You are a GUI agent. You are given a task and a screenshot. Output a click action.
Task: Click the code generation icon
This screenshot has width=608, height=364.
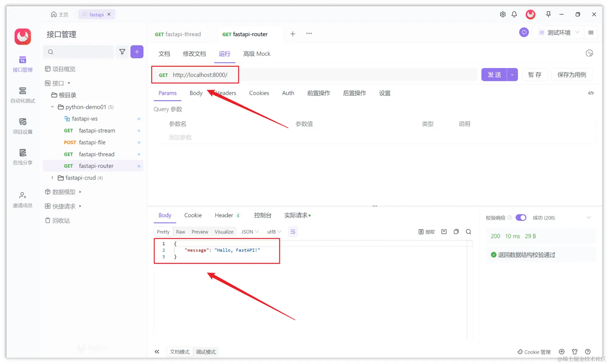point(591,93)
